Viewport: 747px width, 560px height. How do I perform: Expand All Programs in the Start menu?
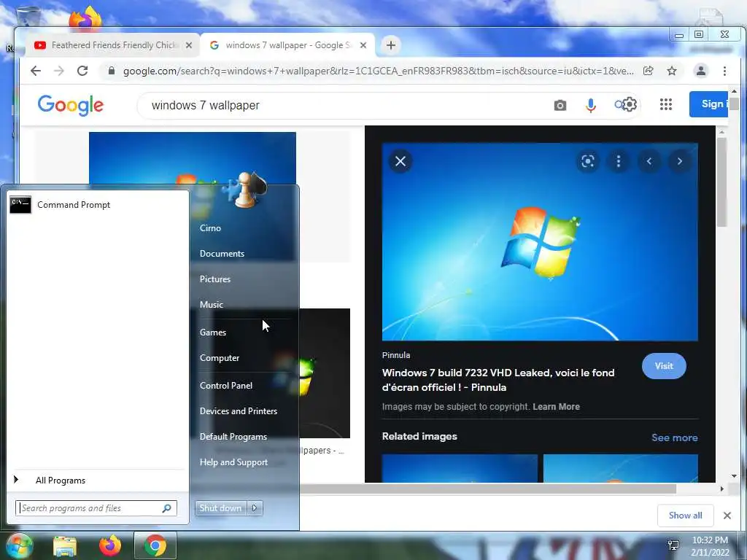tap(98, 481)
